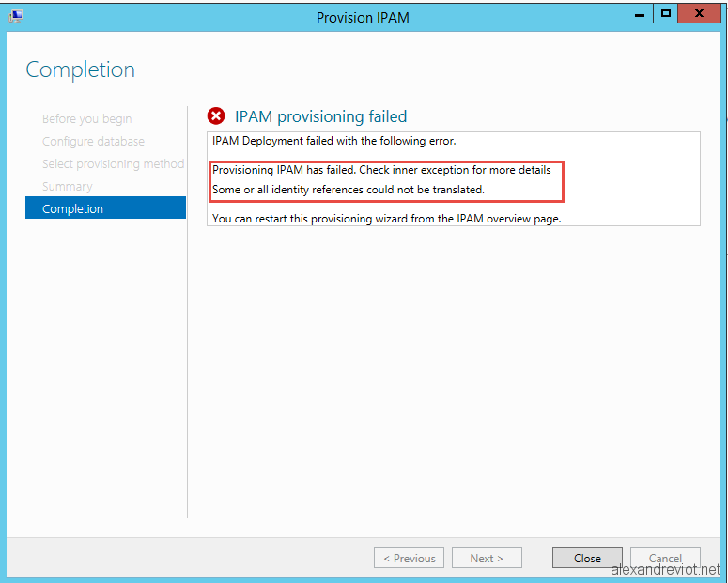Select the Summary wizard step
The width and height of the screenshot is (728, 583).
pos(68,186)
